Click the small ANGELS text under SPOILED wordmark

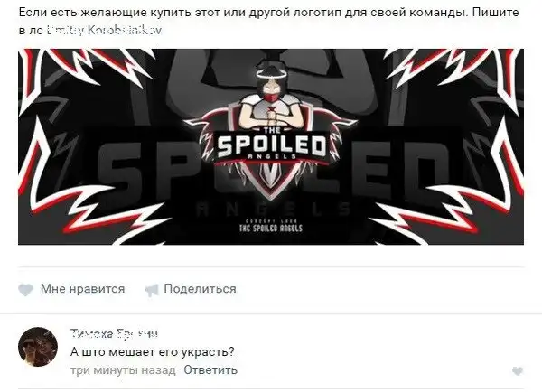[272, 156]
